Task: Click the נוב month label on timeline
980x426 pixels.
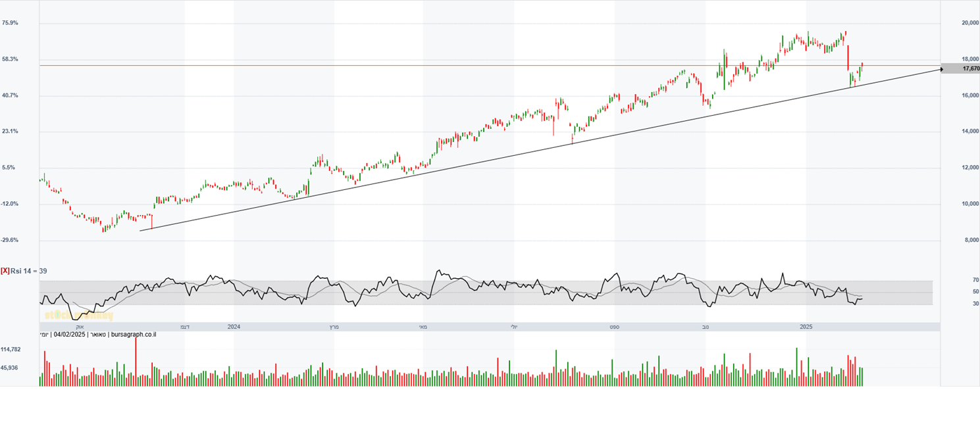Action: 706,326
